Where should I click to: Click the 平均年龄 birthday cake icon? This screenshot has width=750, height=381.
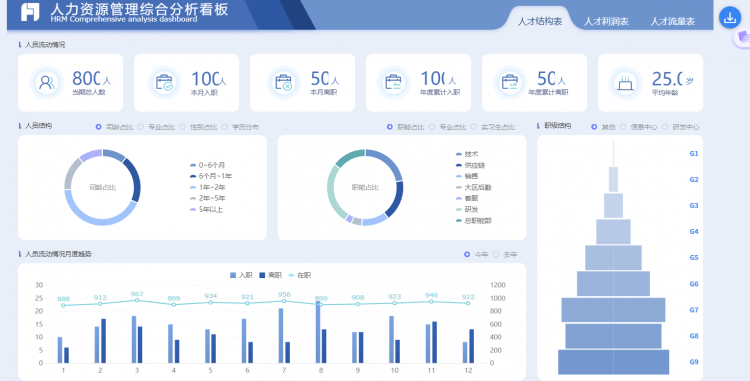[625, 83]
